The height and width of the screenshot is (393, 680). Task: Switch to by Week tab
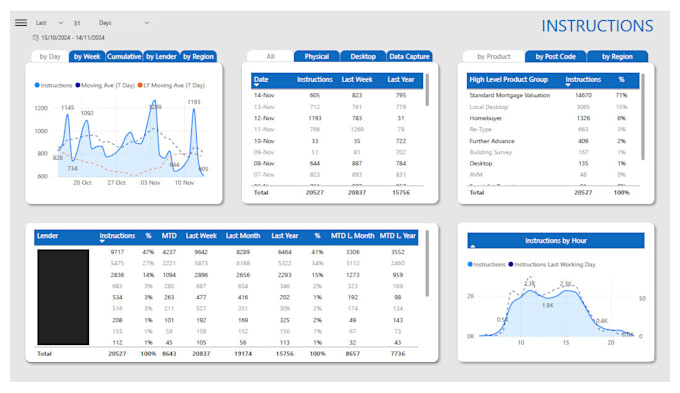tap(87, 56)
